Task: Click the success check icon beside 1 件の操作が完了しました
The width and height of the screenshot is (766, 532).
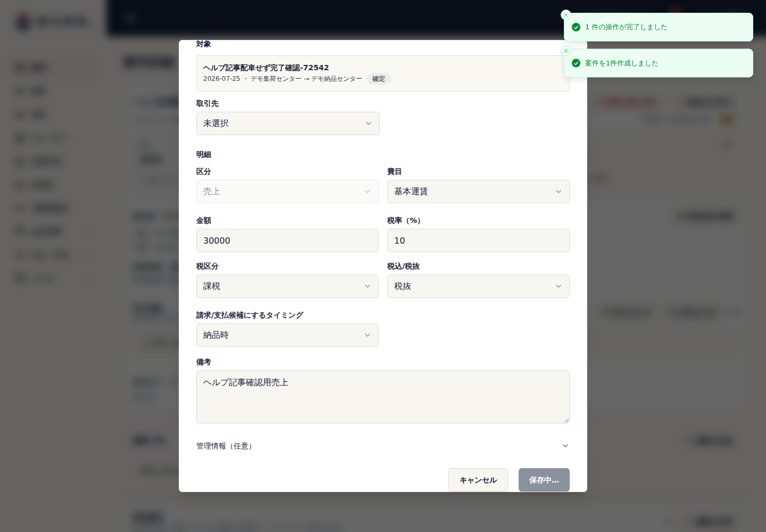Action: (x=576, y=27)
